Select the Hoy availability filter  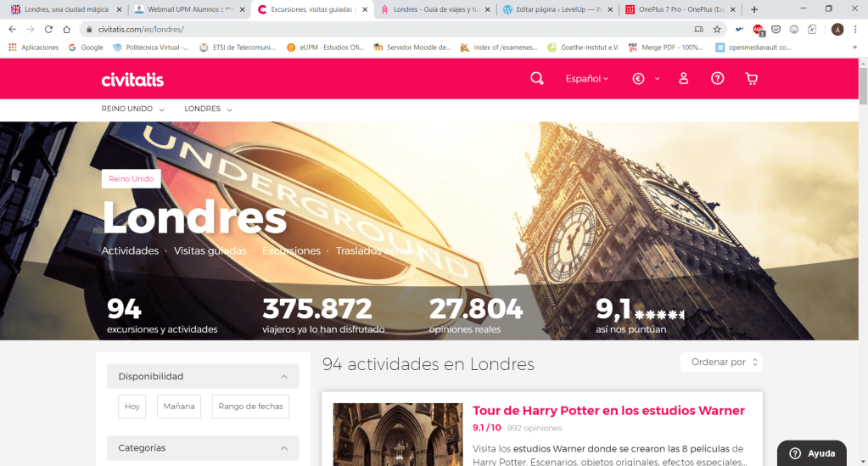pyautogui.click(x=132, y=407)
